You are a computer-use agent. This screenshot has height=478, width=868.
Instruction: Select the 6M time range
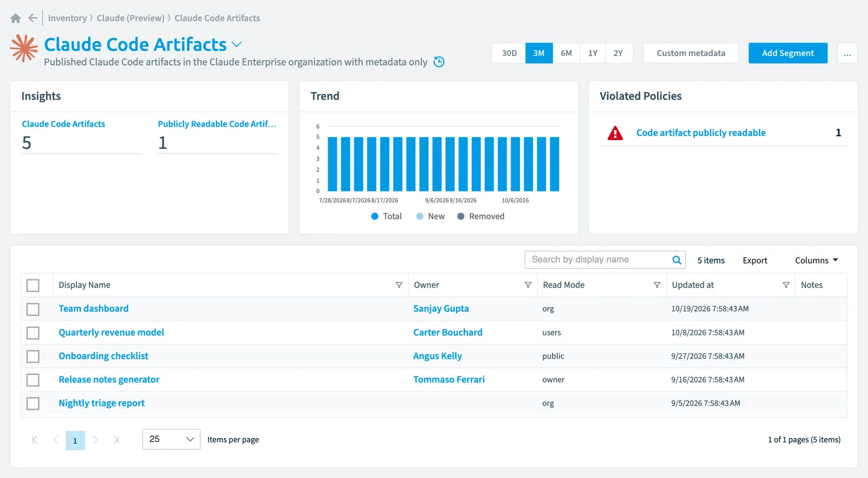point(566,53)
